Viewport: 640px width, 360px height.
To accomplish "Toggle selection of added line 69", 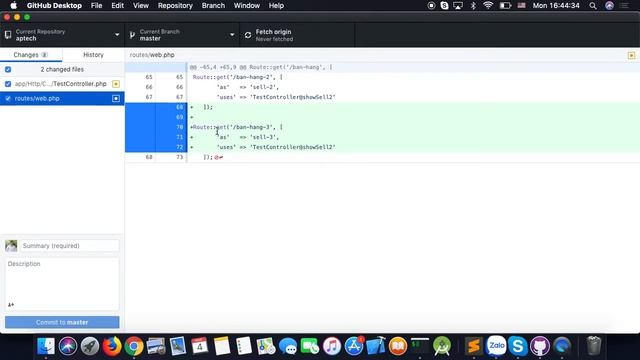I will coord(156,117).
